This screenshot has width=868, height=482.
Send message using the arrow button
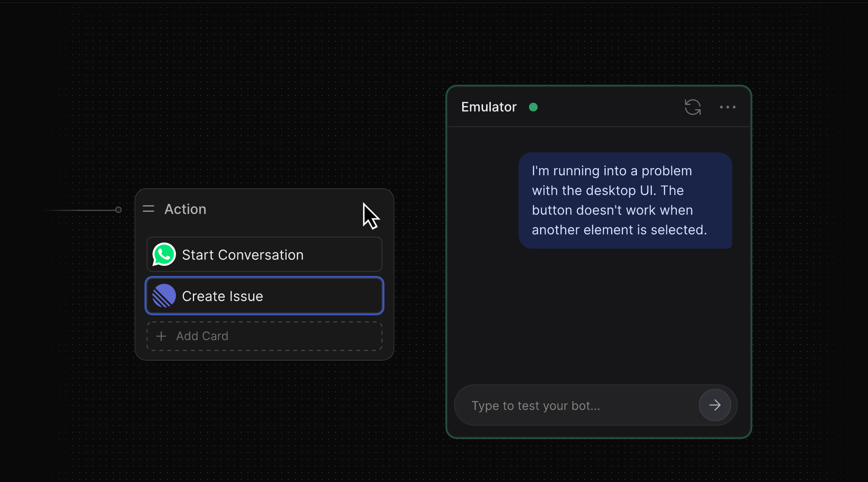(x=714, y=405)
